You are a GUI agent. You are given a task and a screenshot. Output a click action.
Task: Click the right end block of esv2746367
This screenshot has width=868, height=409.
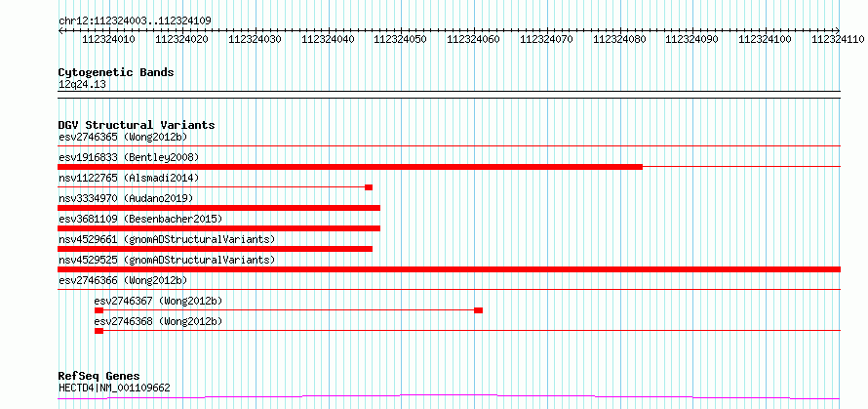478,310
